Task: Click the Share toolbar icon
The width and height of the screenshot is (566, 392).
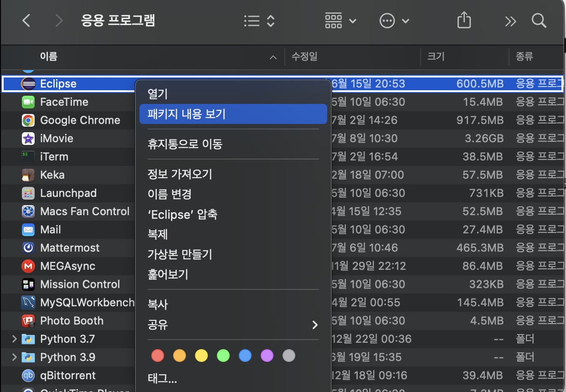Action: click(x=463, y=21)
